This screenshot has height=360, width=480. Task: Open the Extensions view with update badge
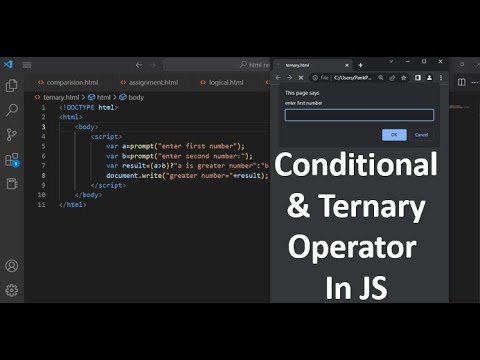12,160
